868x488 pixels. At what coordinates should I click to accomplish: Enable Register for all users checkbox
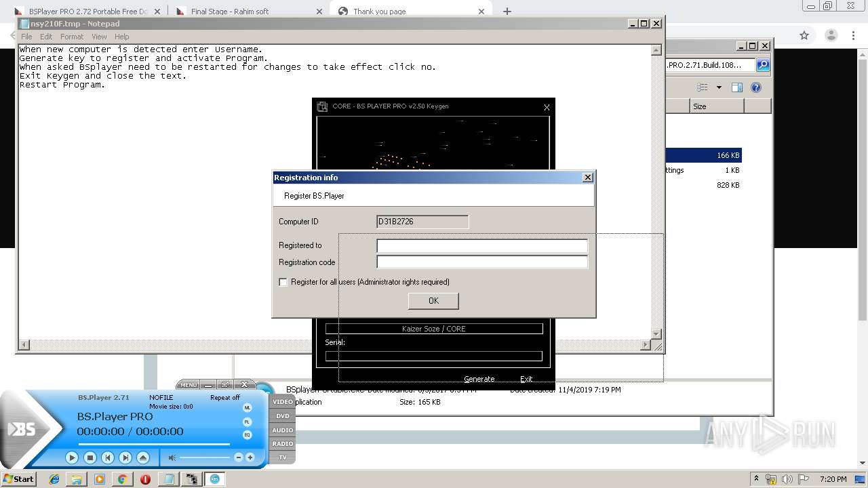(x=283, y=282)
